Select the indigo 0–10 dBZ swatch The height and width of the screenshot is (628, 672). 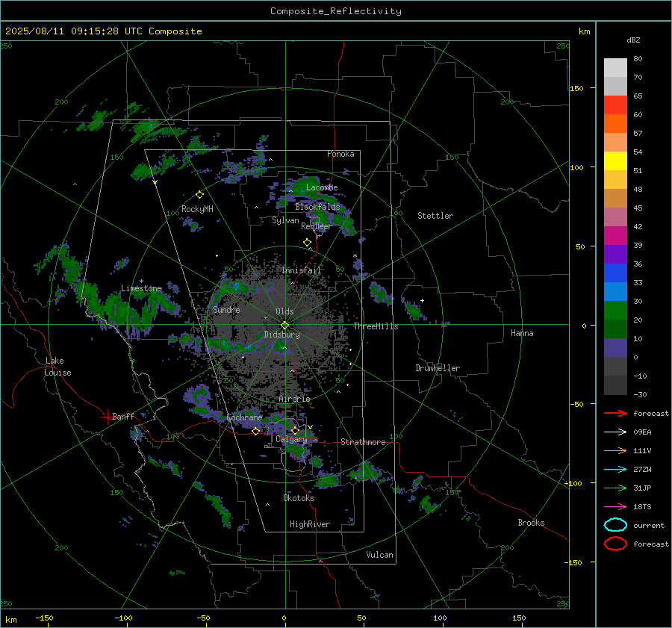615,348
